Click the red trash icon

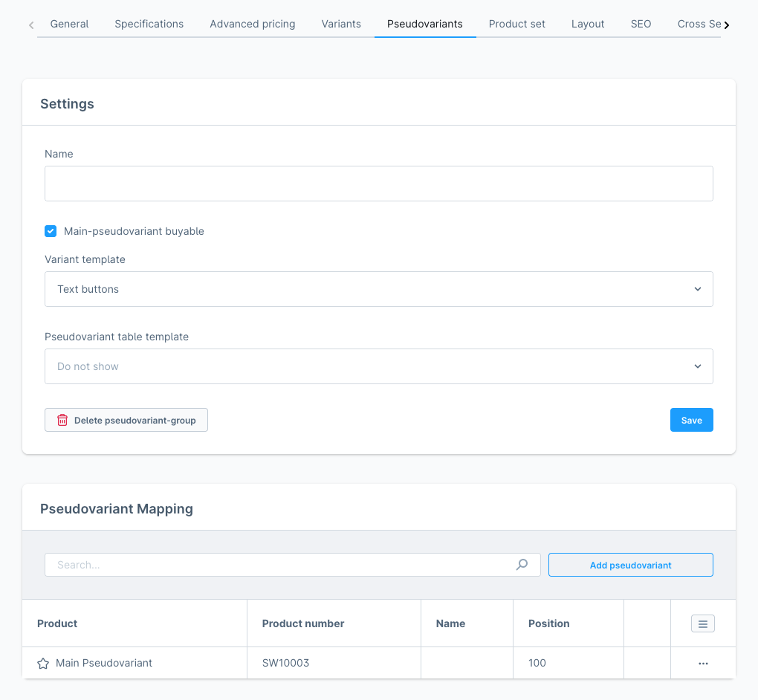(x=62, y=420)
